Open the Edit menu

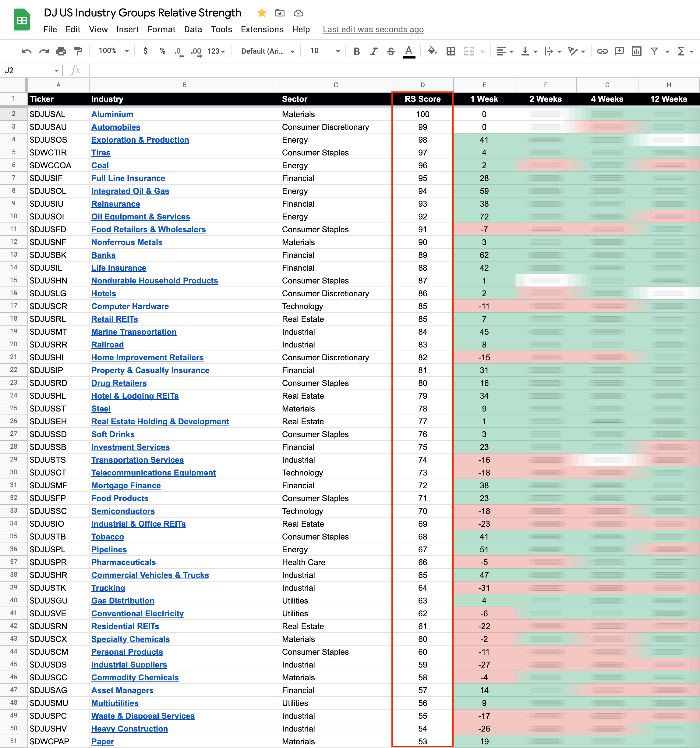73,29
